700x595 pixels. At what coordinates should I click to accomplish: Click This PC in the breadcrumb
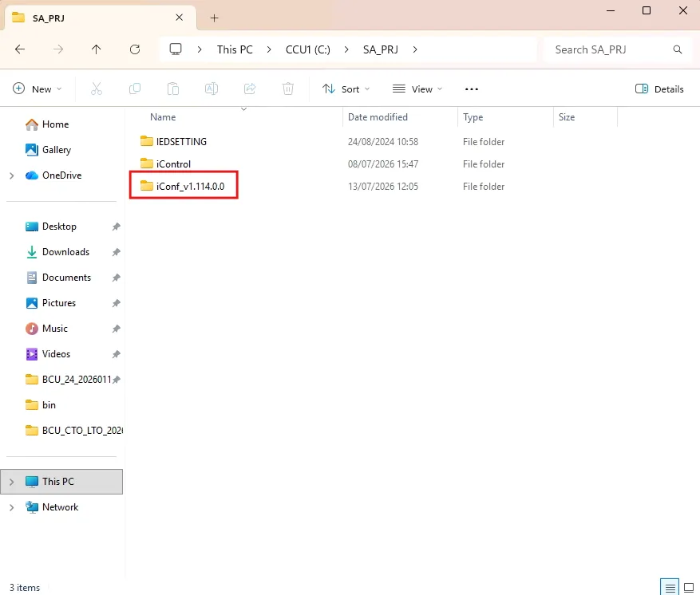tap(235, 49)
